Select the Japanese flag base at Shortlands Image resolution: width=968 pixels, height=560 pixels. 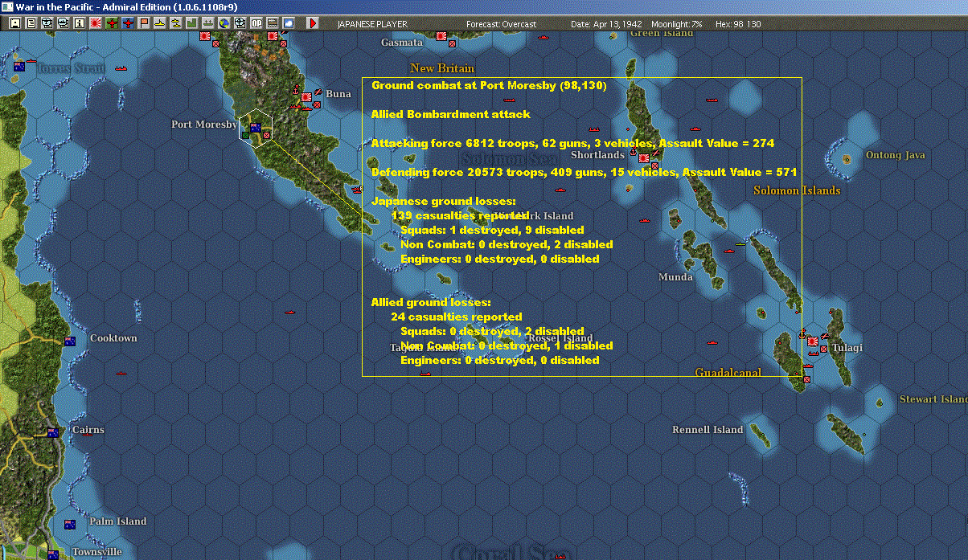pos(644,158)
